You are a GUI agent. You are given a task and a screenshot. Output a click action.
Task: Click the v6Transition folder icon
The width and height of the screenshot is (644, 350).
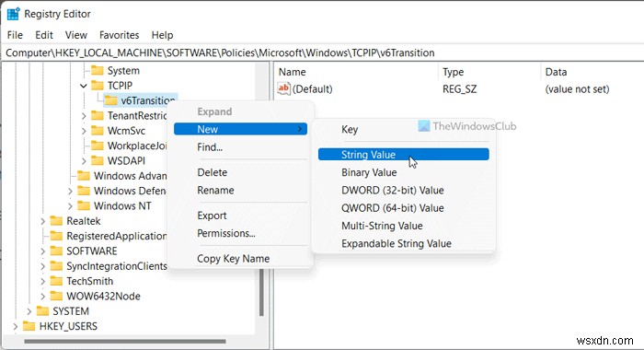(110, 100)
